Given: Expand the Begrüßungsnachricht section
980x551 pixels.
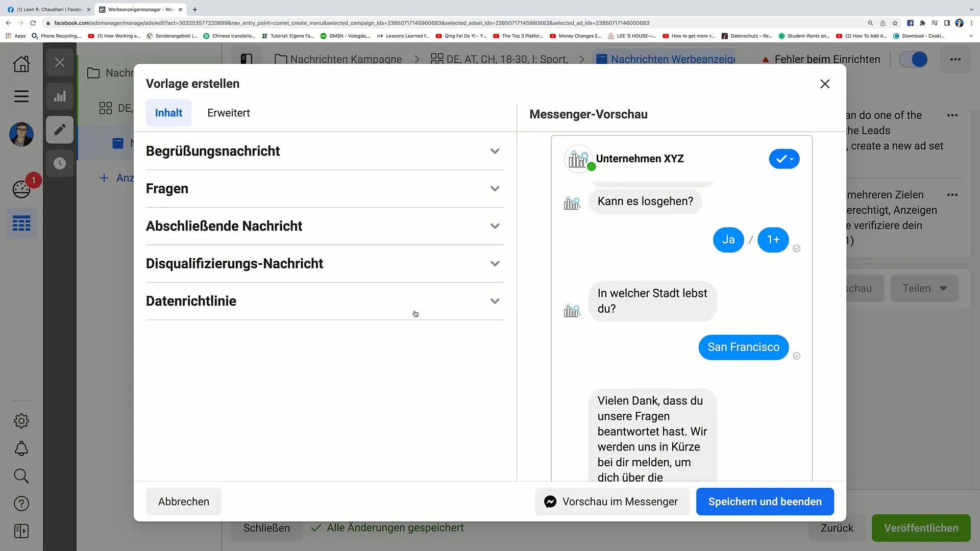Looking at the screenshot, I should tap(325, 151).
